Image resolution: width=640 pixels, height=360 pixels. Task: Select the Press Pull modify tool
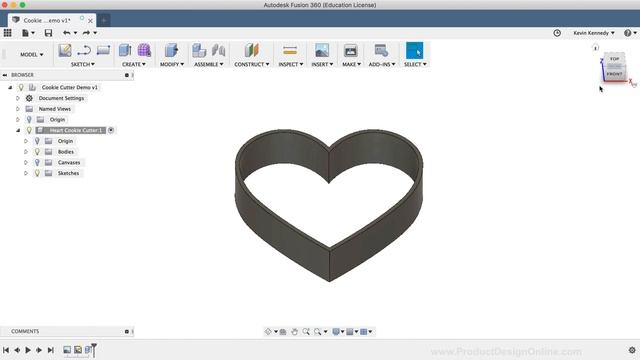[171, 51]
